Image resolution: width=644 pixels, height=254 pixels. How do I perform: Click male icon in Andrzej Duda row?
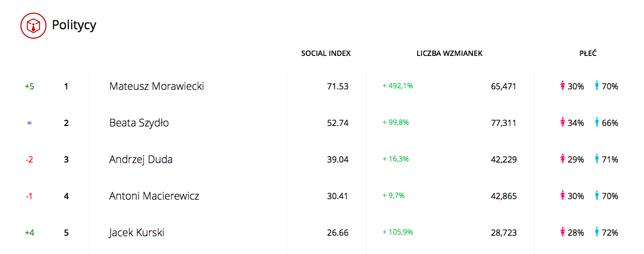click(x=597, y=159)
